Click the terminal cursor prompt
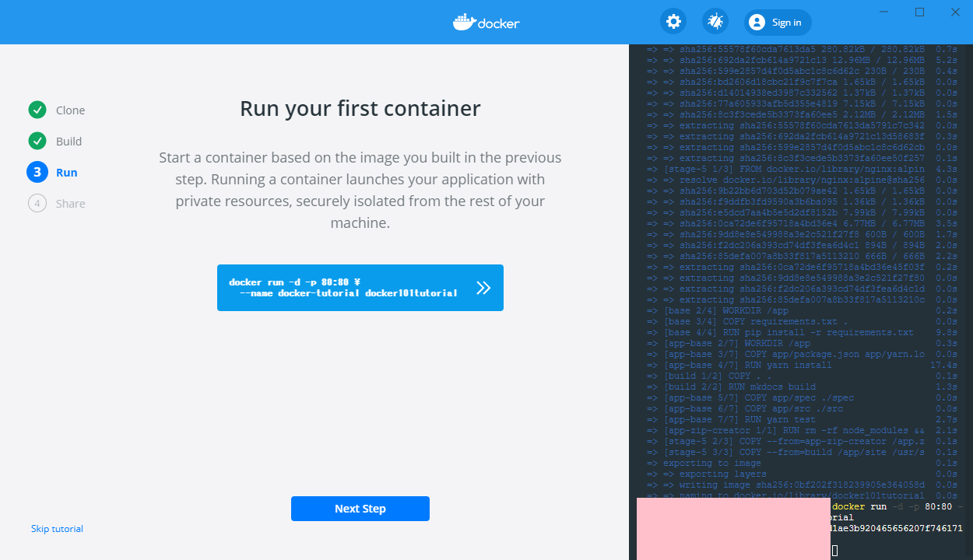973x560 pixels. 835,551
